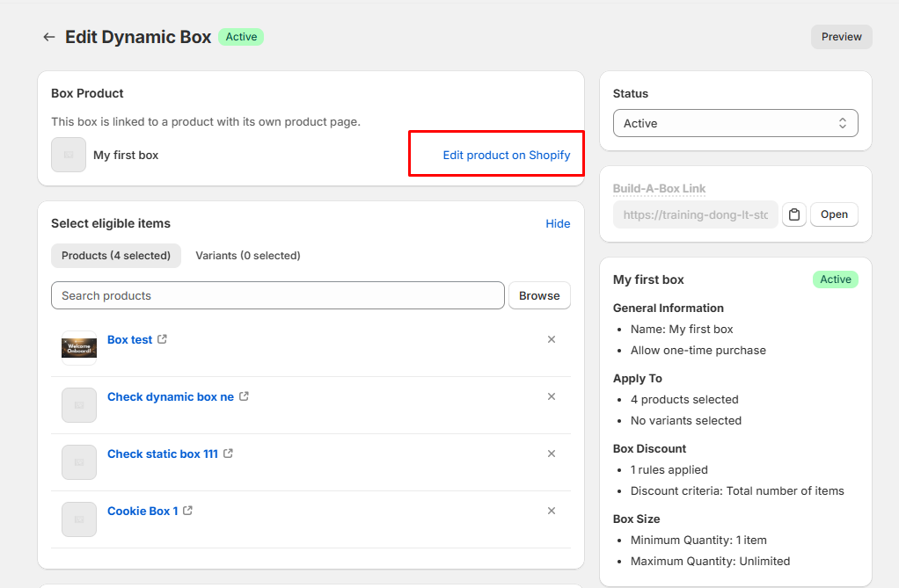Copy the Build-A-Box link with clipboard icon

click(x=794, y=214)
